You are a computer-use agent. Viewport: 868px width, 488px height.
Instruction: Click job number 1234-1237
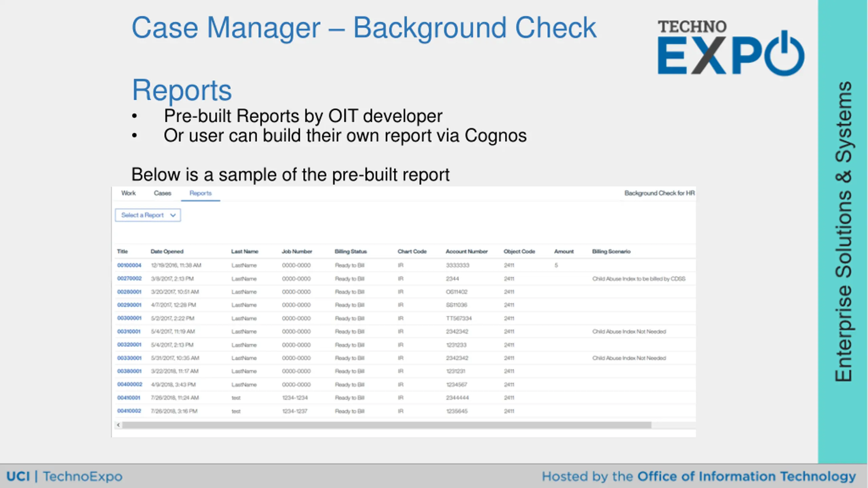point(295,411)
